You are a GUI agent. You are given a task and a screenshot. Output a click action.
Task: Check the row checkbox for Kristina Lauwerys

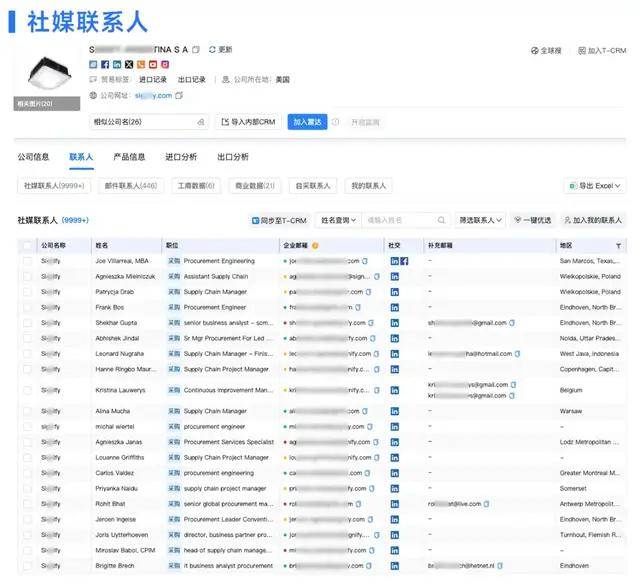click(x=27, y=390)
